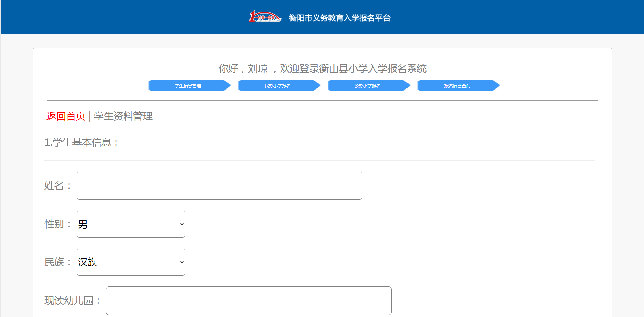Return home via 返回首页 link
Image resolution: width=644 pixels, height=317 pixels.
(x=66, y=116)
